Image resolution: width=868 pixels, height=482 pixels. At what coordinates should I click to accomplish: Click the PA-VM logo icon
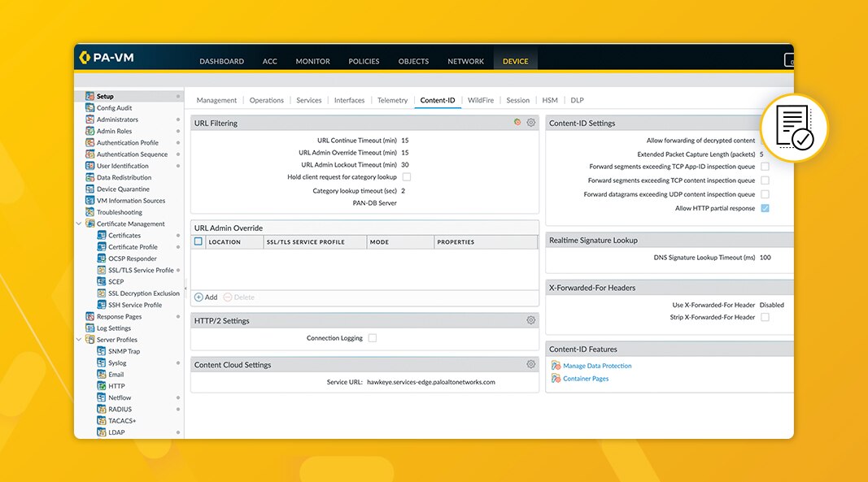click(x=85, y=58)
